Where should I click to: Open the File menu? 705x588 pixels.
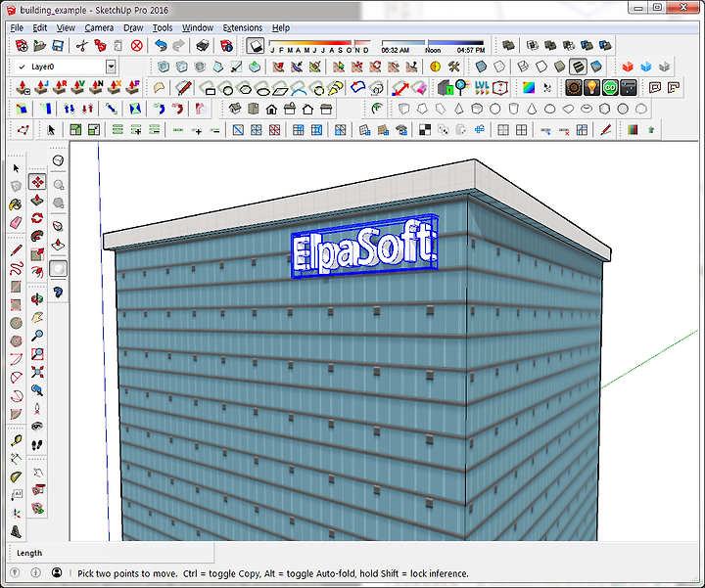(x=17, y=27)
